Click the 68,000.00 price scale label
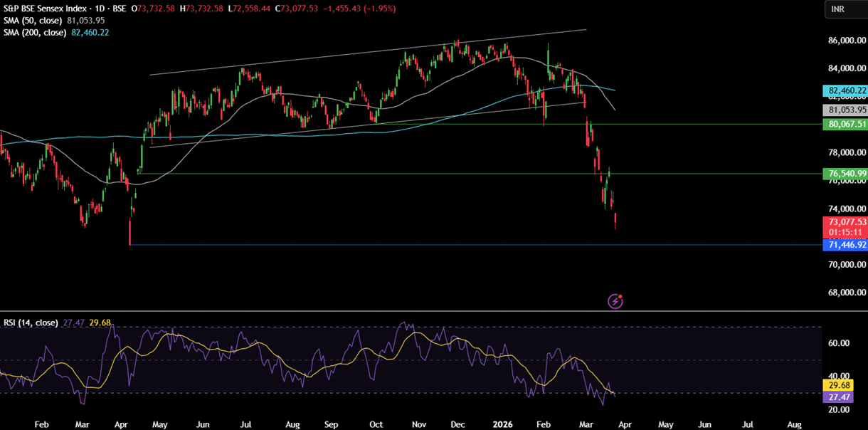Viewport: 868px width, 430px height. tap(847, 293)
